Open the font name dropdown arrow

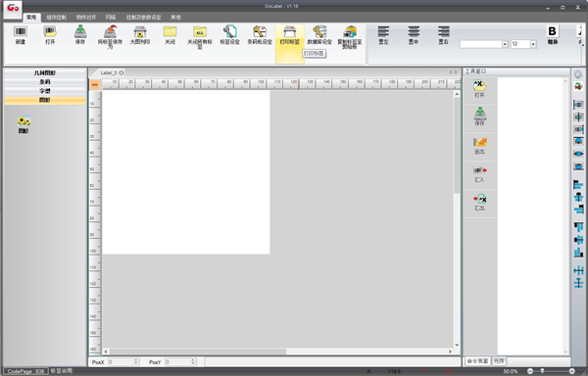click(x=505, y=44)
